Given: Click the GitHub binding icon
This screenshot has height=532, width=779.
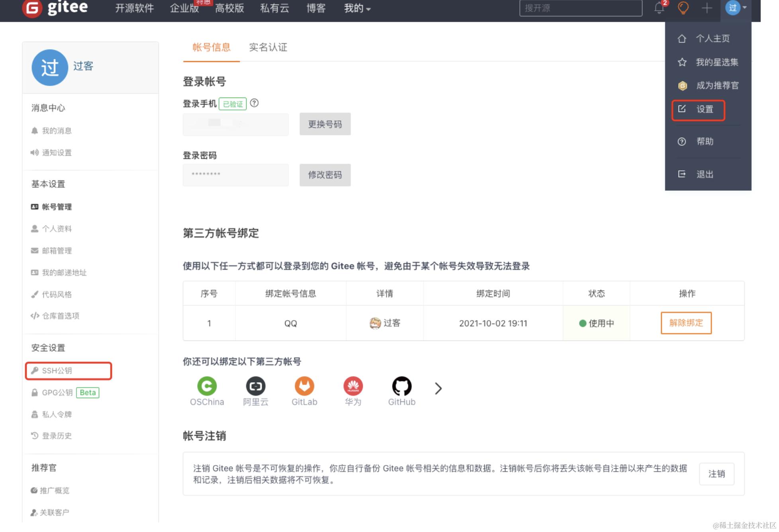Looking at the screenshot, I should (x=401, y=386).
